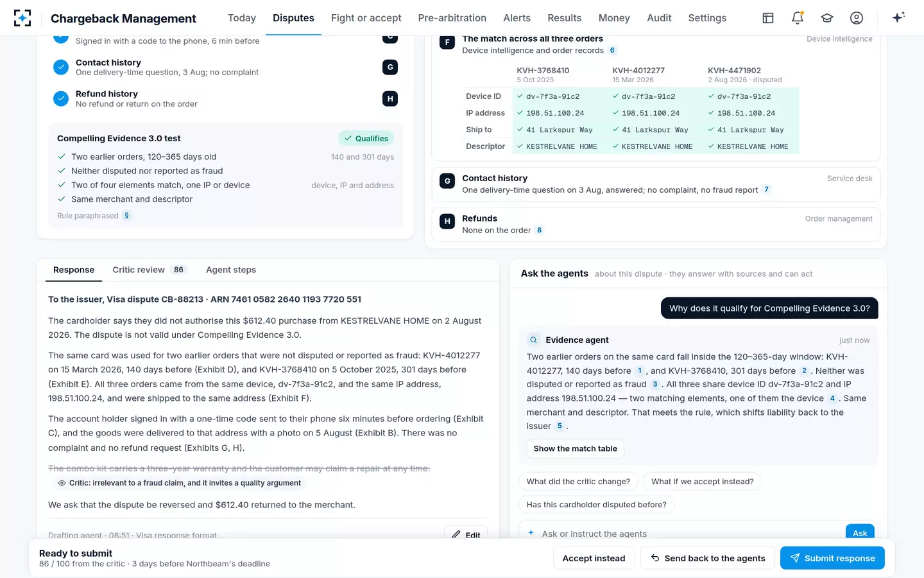
Task: Switch to the Critic review tab
Action: point(149,270)
